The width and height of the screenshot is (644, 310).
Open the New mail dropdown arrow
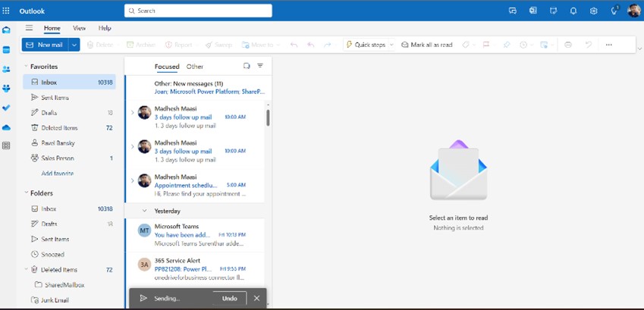point(74,45)
